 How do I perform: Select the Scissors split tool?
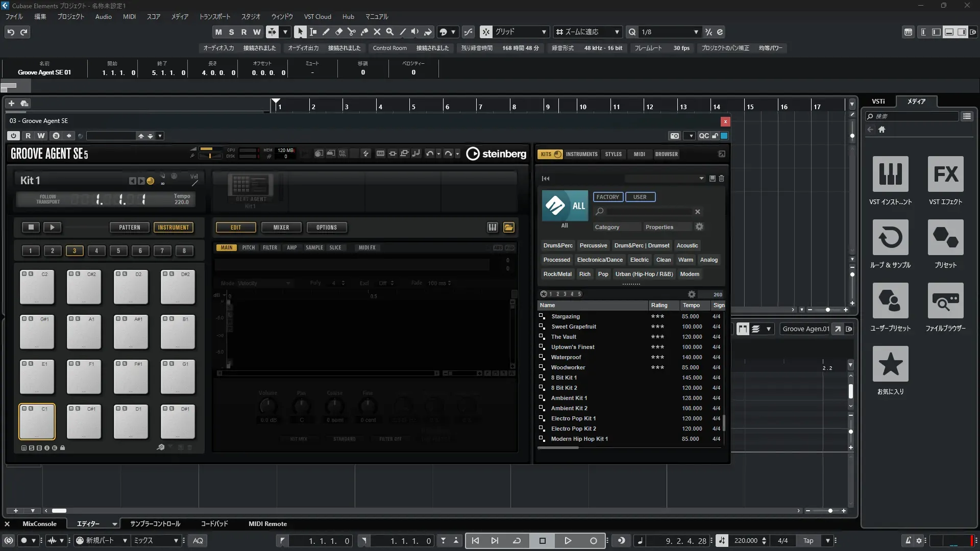pos(352,32)
